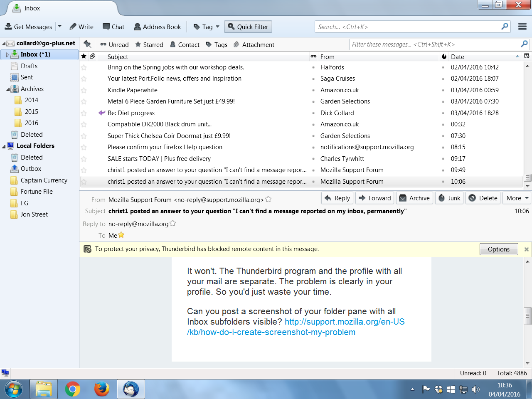Sort by the attachment column header icon
Viewport: 532px width, 399px height.
(92, 56)
